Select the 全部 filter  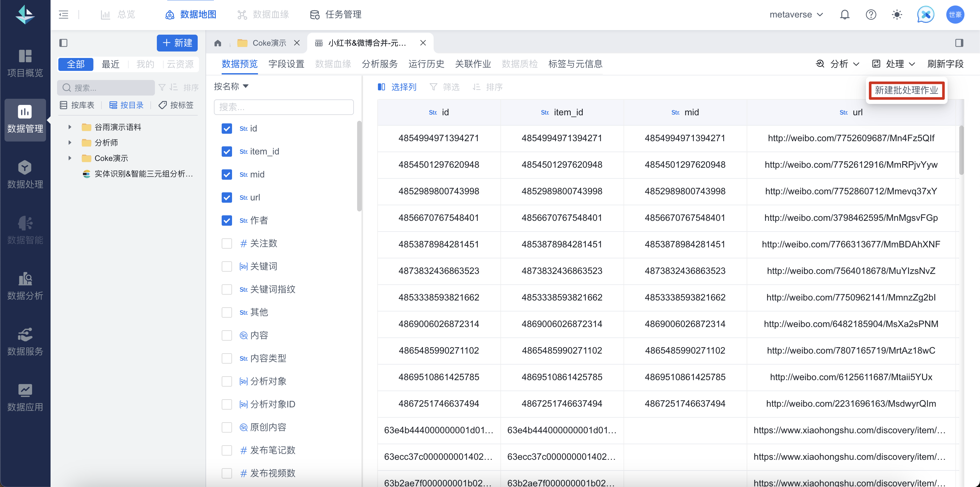(76, 64)
